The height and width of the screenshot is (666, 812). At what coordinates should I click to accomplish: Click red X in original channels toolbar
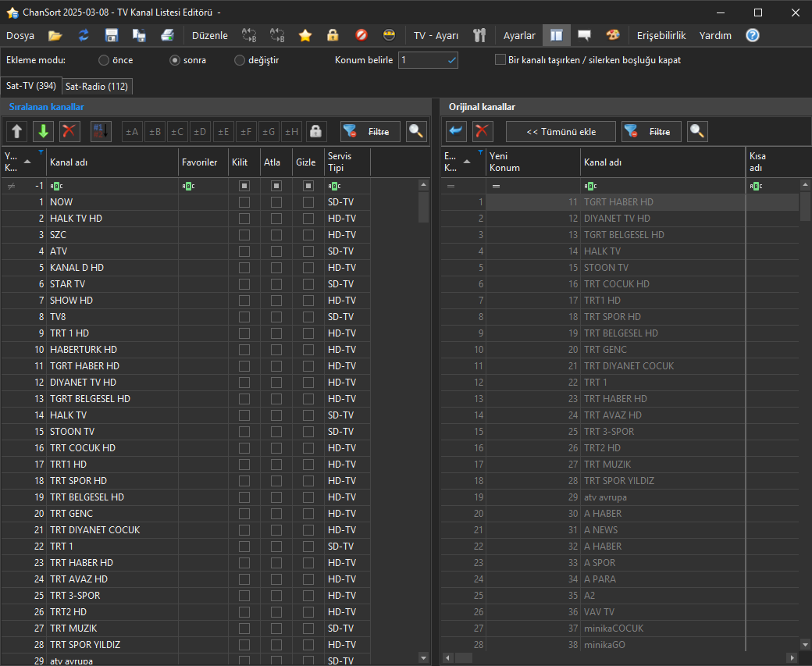(x=483, y=131)
